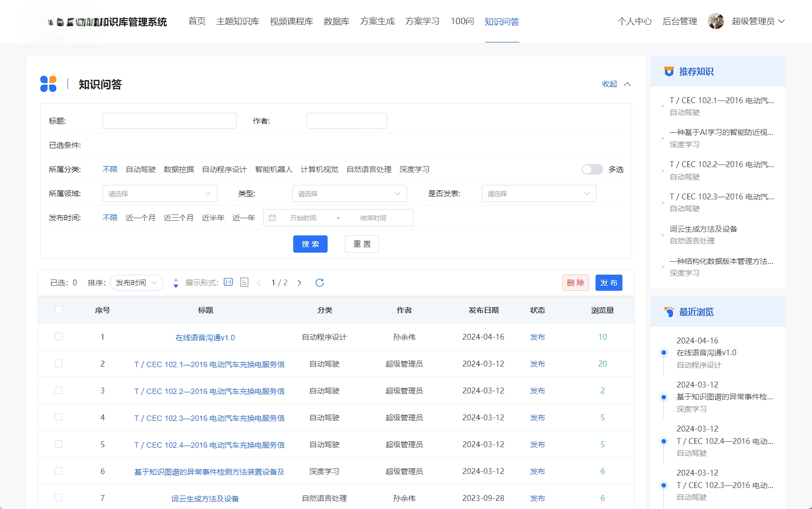Open the 类型 dropdown

point(349,193)
